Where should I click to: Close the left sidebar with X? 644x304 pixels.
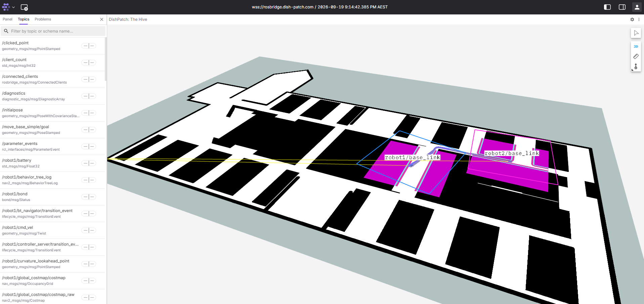(101, 19)
